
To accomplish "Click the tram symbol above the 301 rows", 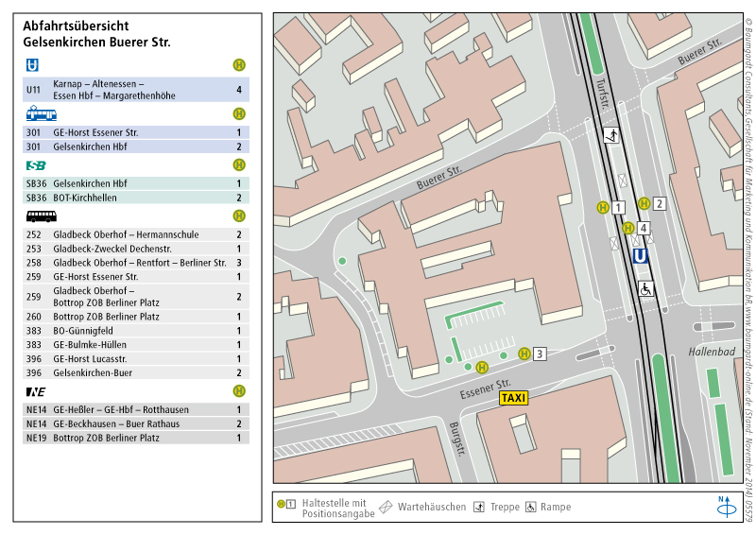I will 42,114.
